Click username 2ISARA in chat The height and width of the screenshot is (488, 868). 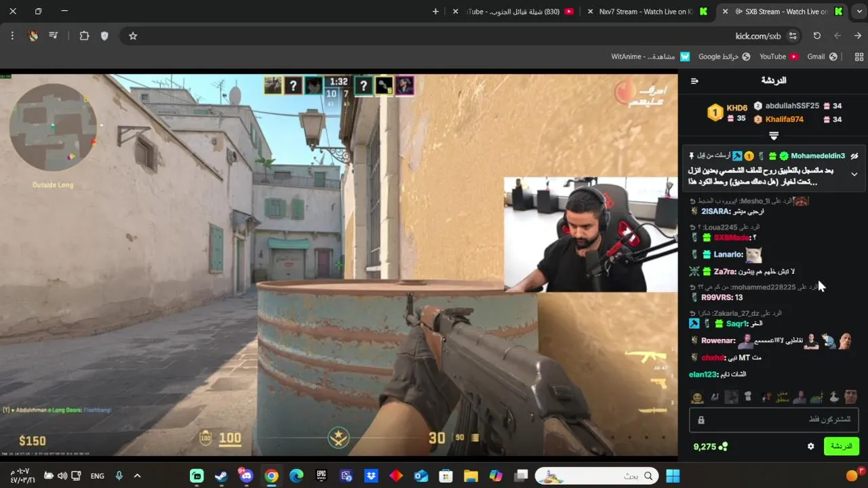click(x=716, y=211)
